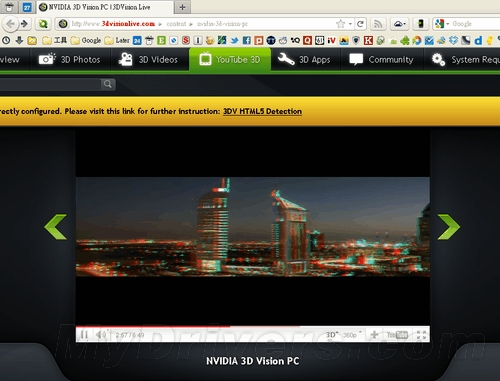
Task: Switch to the YouTube 3D tab
Action: [x=230, y=60]
